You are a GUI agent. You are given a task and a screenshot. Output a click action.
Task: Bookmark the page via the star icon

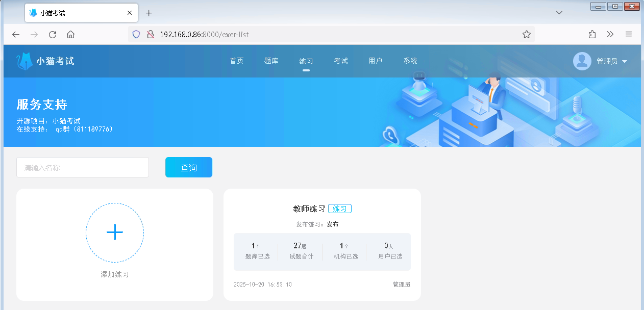(x=526, y=34)
